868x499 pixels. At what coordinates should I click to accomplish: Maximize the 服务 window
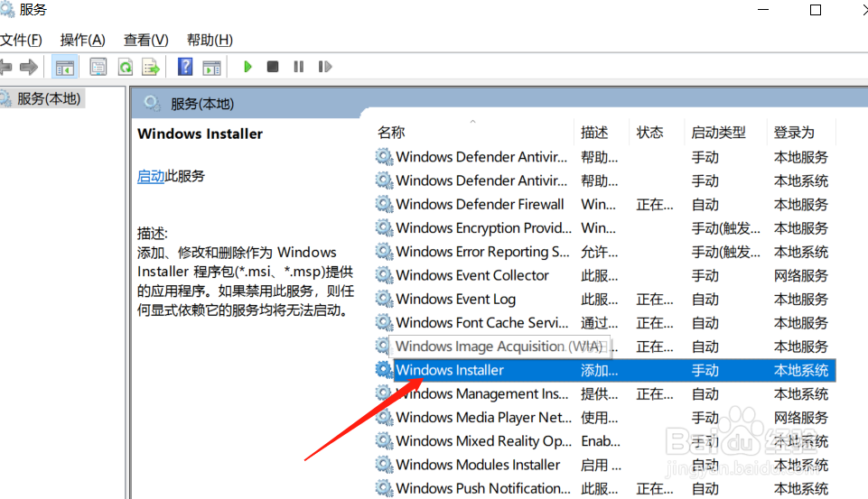coord(816,10)
